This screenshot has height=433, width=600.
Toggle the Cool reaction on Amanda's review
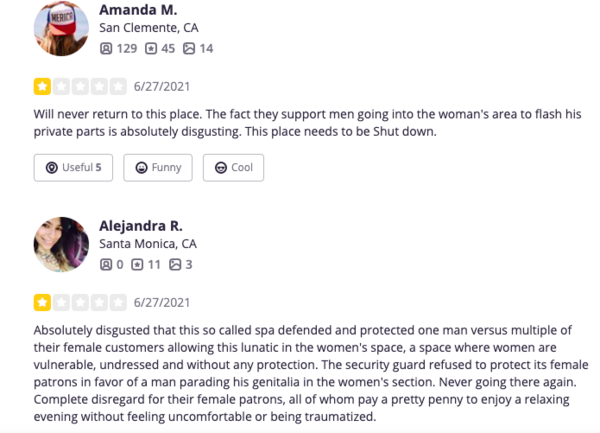point(233,167)
